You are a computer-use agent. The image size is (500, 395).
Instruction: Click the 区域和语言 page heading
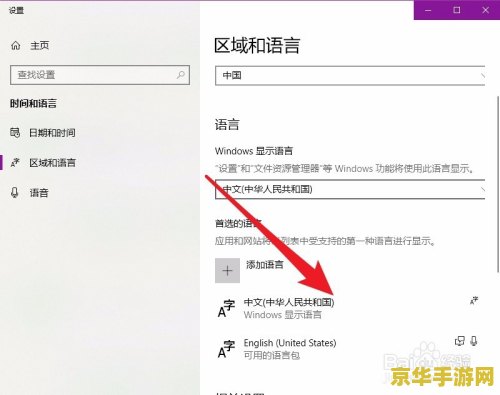coord(257,46)
